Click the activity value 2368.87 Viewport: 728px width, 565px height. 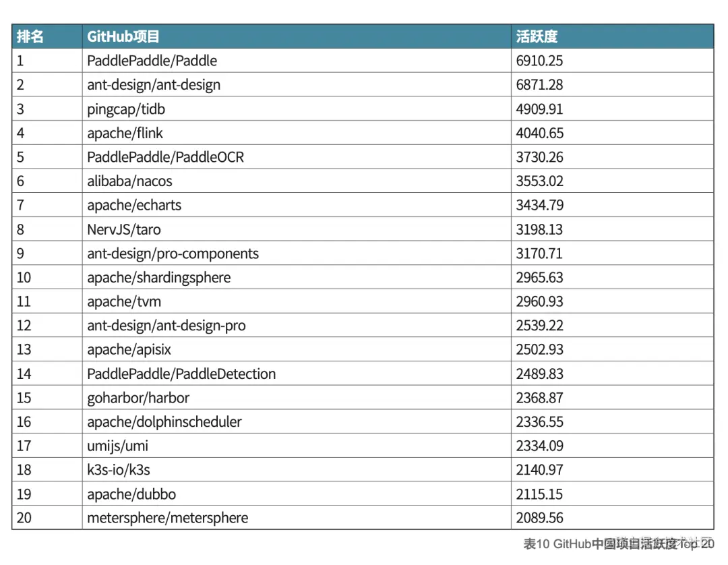pyautogui.click(x=539, y=398)
